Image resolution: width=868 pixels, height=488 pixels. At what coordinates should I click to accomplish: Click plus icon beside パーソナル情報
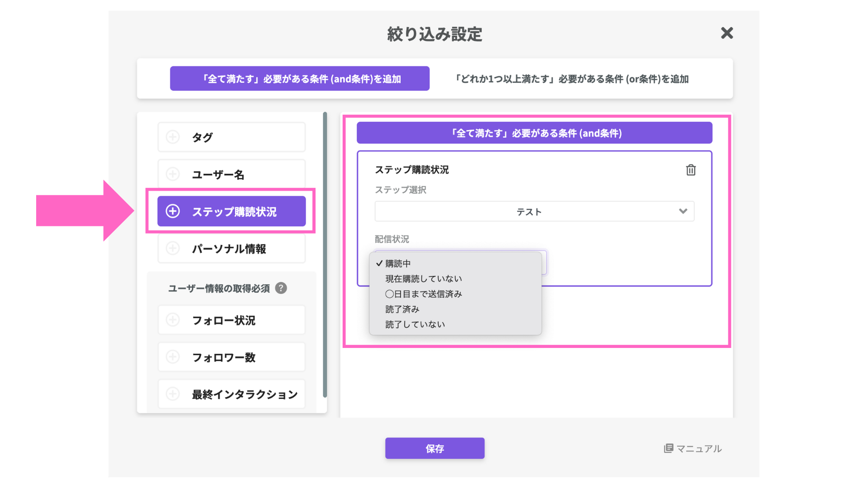click(173, 248)
